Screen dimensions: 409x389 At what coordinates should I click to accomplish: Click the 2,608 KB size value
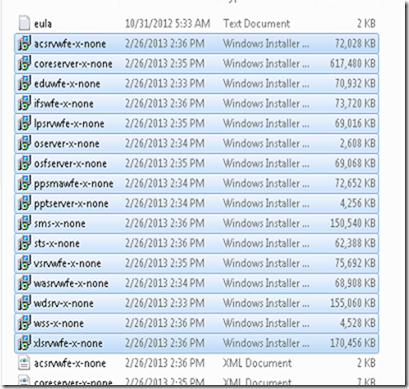[x=358, y=143]
